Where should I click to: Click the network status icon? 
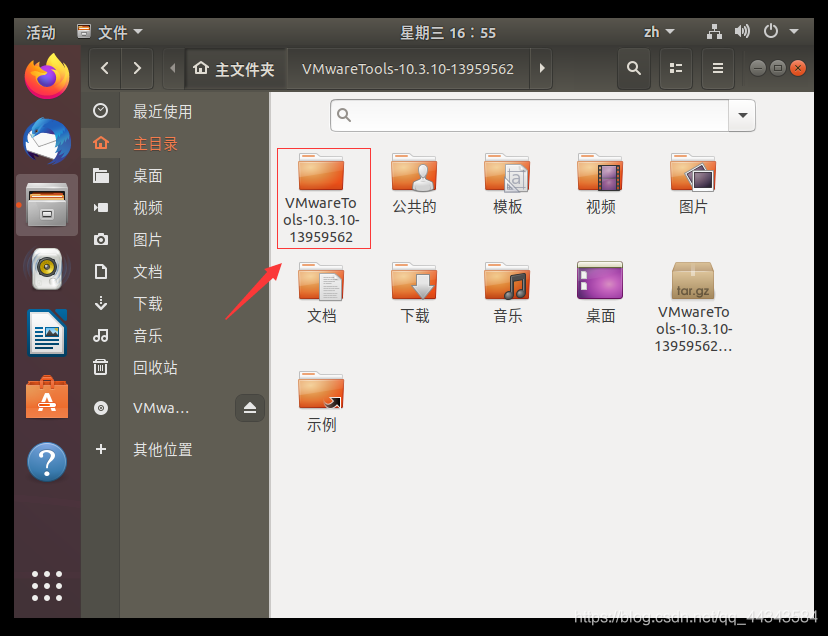714,32
